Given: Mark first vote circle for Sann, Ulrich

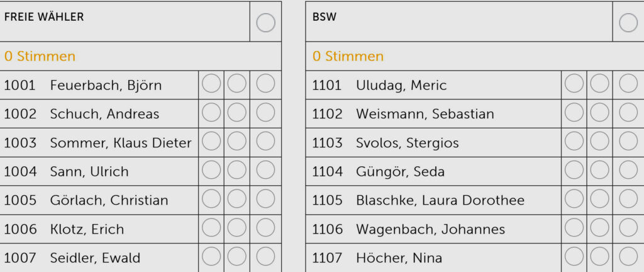Looking at the screenshot, I should [x=211, y=170].
